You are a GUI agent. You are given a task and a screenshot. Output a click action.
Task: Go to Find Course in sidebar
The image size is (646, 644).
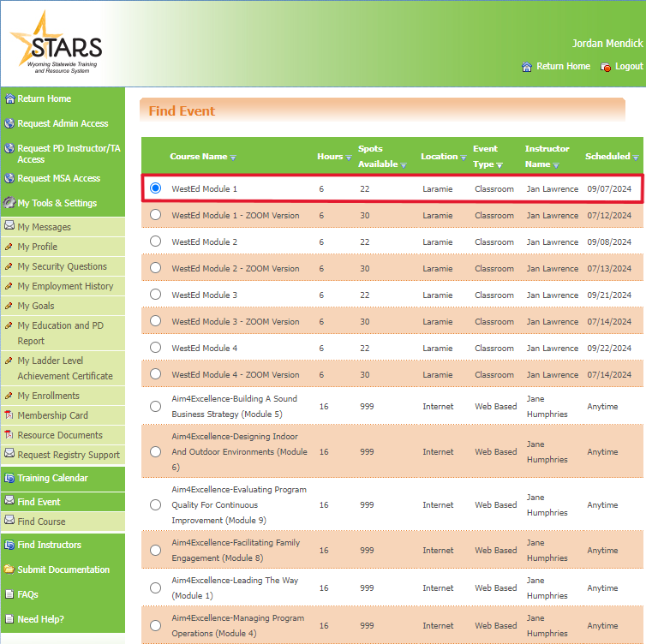tap(41, 522)
